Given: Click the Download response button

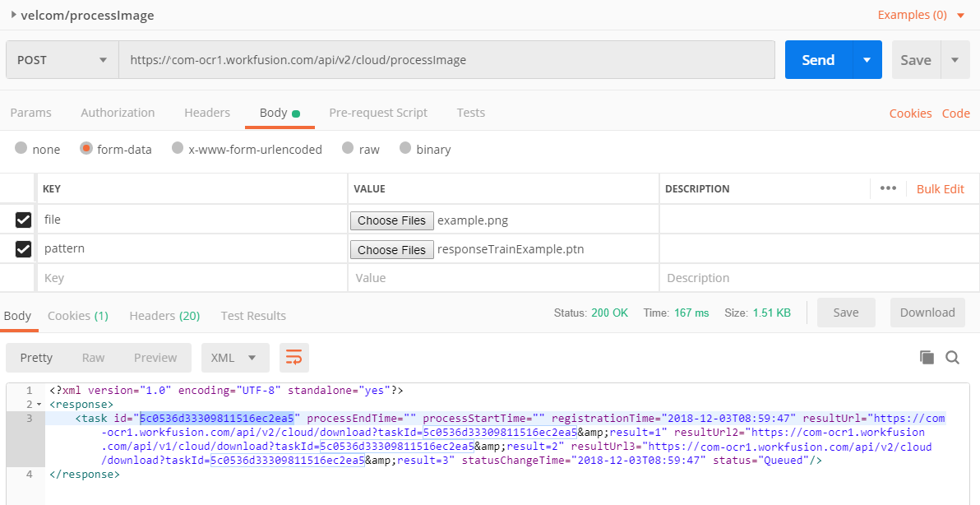Looking at the screenshot, I should coord(927,313).
